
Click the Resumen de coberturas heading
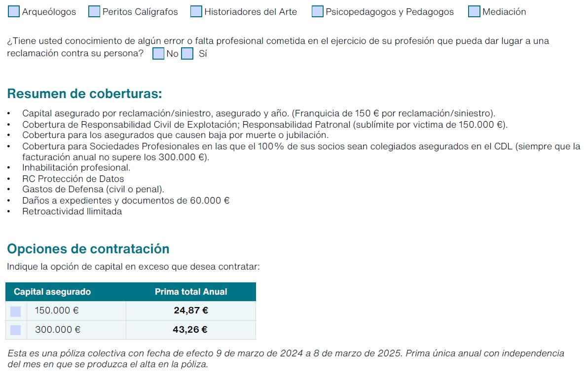[85, 94]
